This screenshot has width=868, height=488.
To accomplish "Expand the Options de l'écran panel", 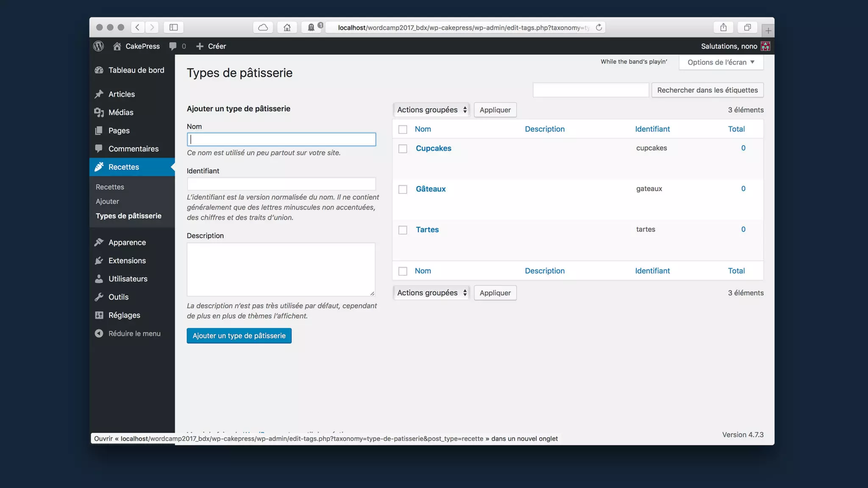I will coord(721,62).
